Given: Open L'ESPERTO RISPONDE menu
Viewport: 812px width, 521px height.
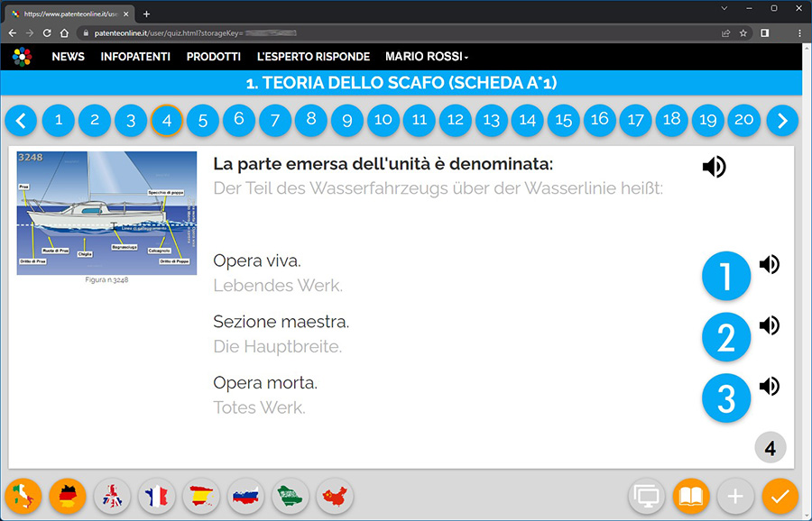Looking at the screenshot, I should click(313, 56).
